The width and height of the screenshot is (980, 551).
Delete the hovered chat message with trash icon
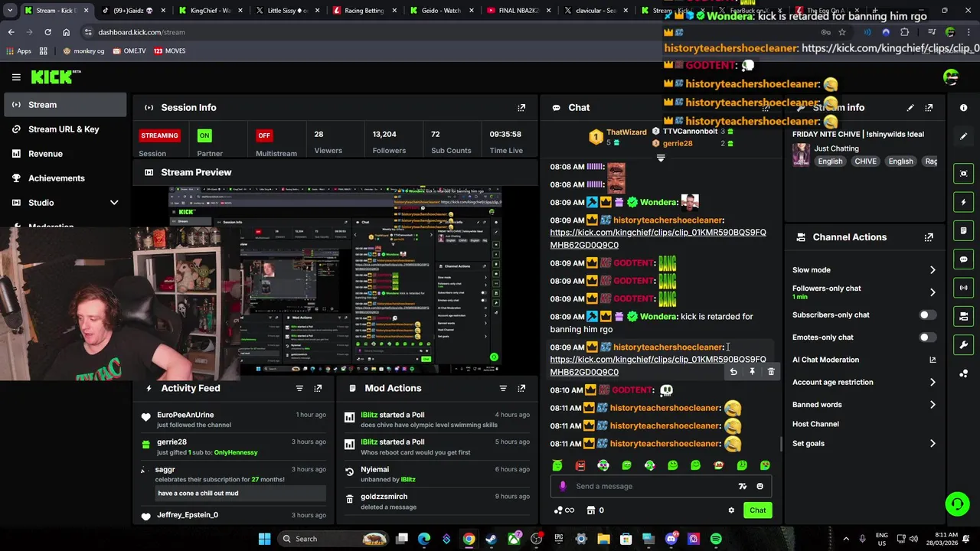coord(771,372)
